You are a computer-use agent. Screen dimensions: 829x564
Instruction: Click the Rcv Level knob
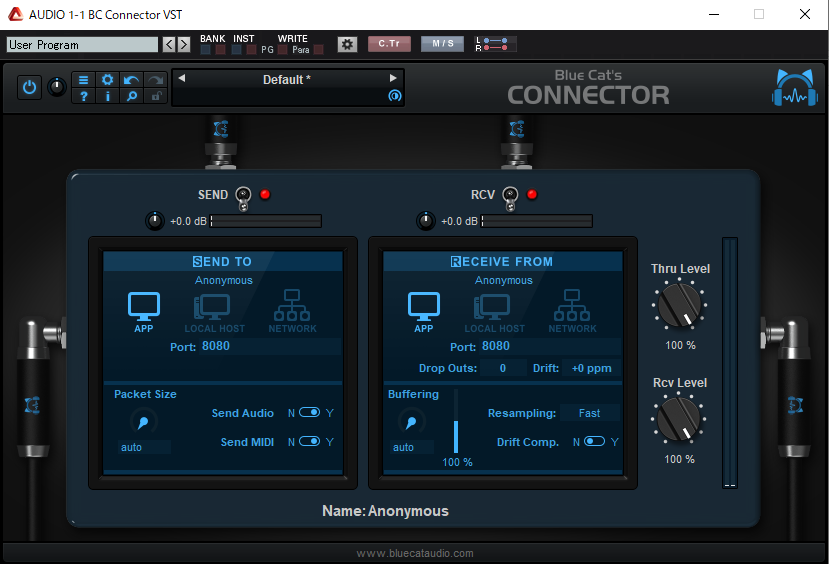(x=679, y=419)
